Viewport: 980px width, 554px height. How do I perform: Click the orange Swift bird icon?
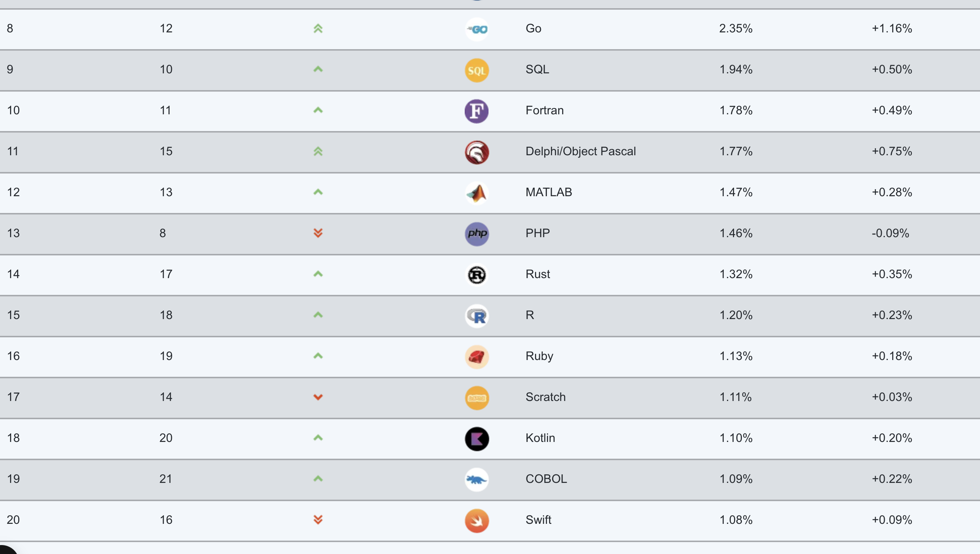coord(477,520)
